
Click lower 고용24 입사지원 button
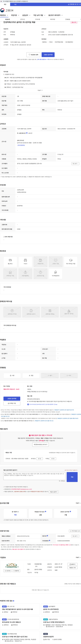12,398
